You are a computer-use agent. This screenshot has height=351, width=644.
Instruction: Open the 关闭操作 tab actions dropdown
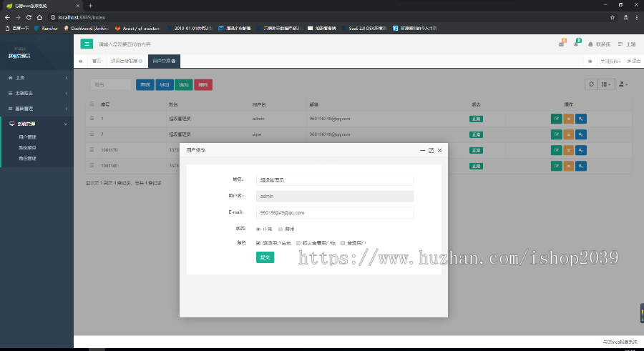click(610, 61)
